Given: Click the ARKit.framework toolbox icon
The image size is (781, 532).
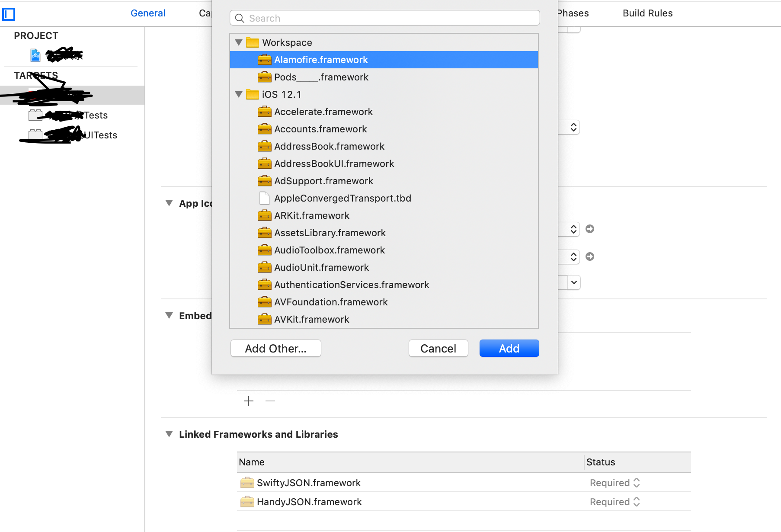Looking at the screenshot, I should click(x=264, y=215).
